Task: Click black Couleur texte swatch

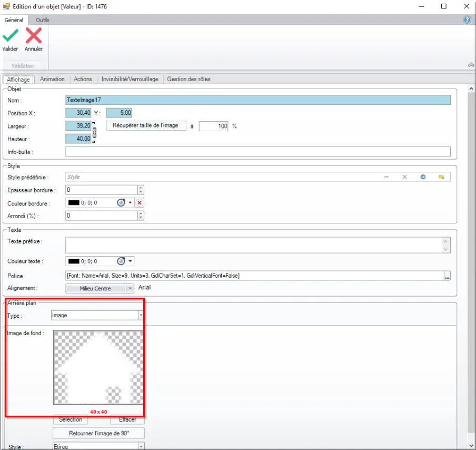Action: [74, 261]
